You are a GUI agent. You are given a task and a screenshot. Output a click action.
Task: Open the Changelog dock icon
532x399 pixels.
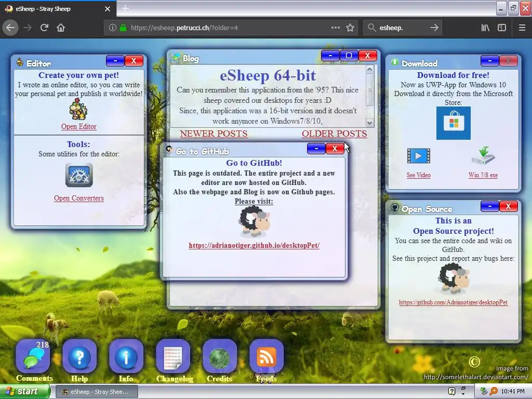(172, 357)
